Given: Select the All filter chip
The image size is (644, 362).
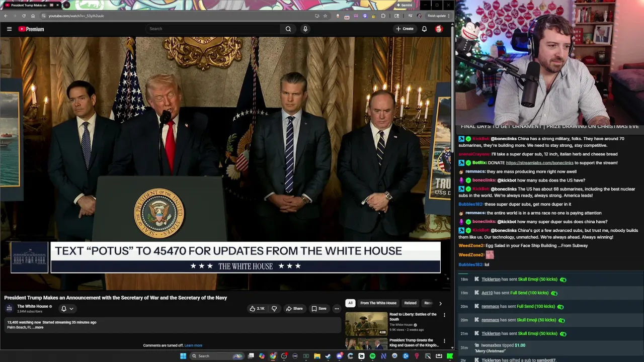Looking at the screenshot, I should (x=350, y=303).
